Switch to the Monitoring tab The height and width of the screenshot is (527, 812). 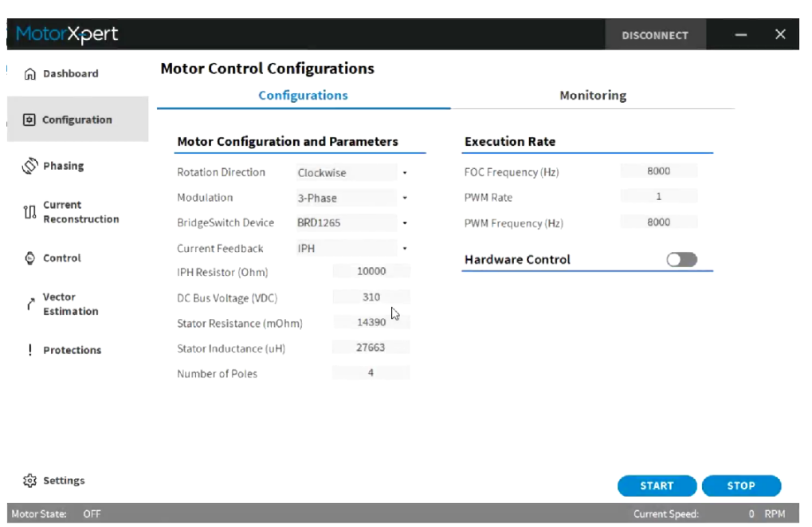click(x=593, y=96)
